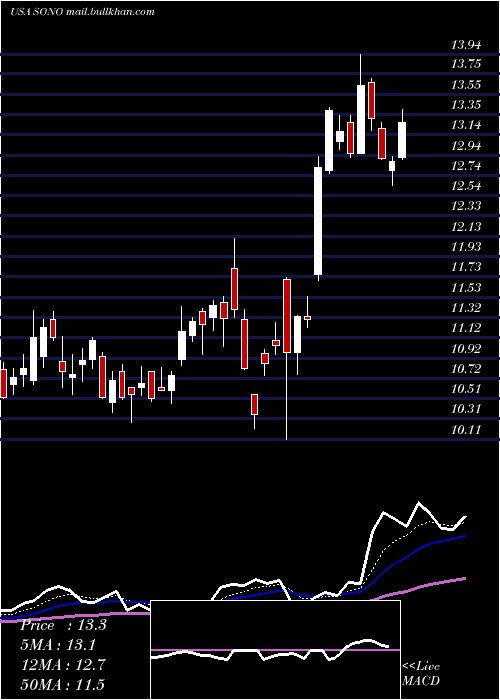
Task: Click the MACD inset panel chart
Action: coord(275,650)
